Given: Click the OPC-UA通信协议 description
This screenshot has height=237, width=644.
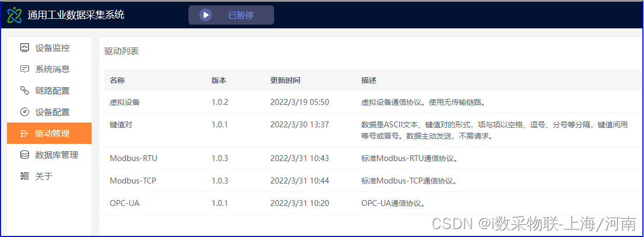Looking at the screenshot, I should tap(393, 203).
